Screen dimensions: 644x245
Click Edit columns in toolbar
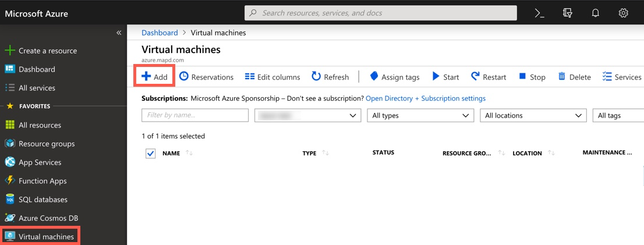(x=273, y=77)
